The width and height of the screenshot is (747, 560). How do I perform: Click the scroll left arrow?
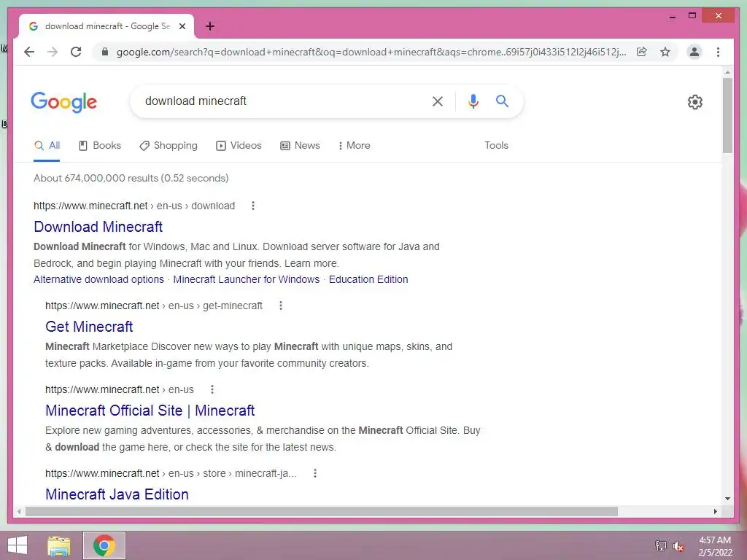tap(19, 511)
